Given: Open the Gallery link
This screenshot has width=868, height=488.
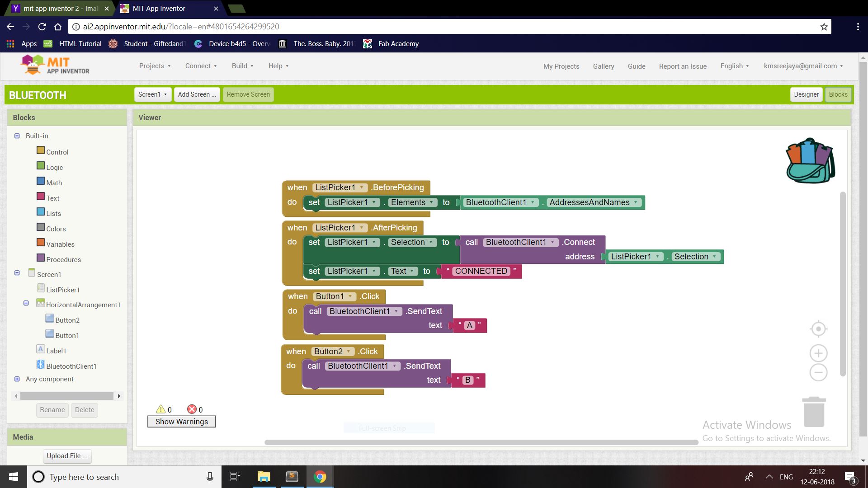Looking at the screenshot, I should [604, 66].
